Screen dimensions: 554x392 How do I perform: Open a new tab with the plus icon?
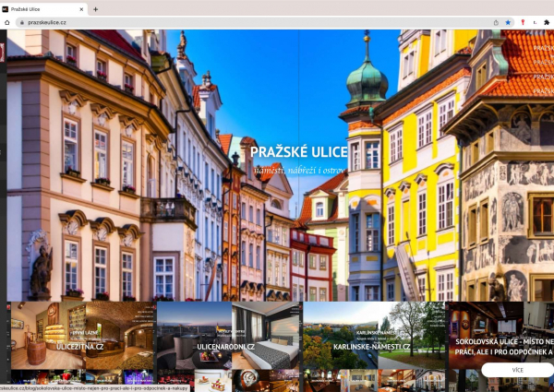[x=96, y=8]
